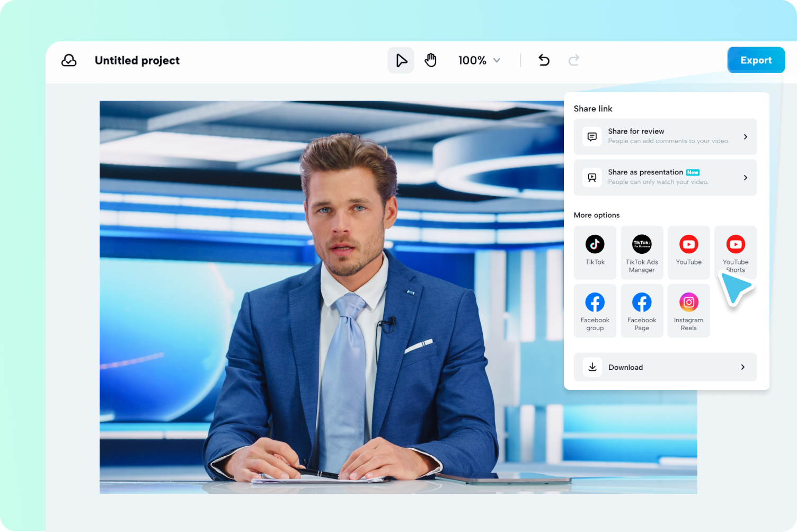The width and height of the screenshot is (797, 532).
Task: Click "People can add comments to your video."
Action: 669,141
